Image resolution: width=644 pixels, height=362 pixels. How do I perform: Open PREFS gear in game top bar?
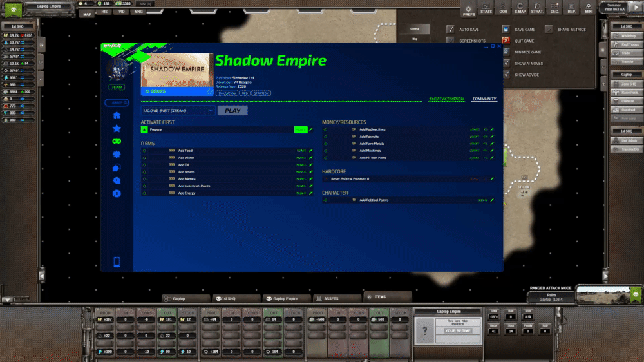click(x=468, y=10)
